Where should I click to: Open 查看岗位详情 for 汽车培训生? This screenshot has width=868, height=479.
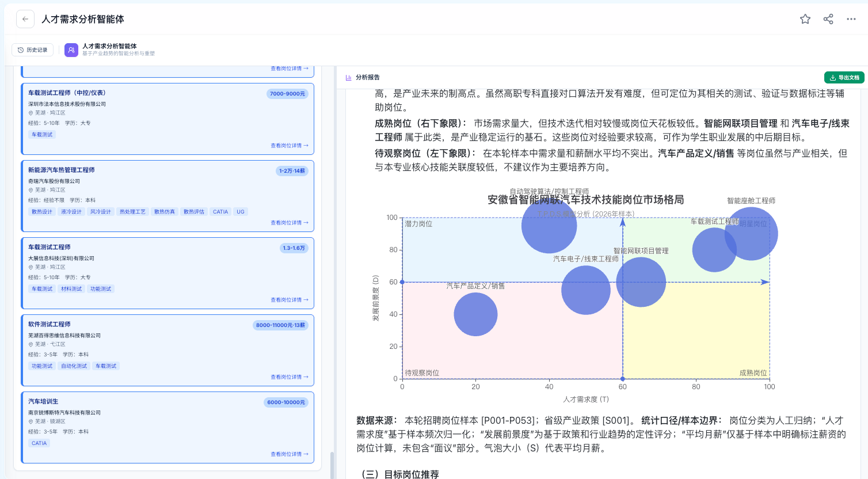tap(290, 454)
